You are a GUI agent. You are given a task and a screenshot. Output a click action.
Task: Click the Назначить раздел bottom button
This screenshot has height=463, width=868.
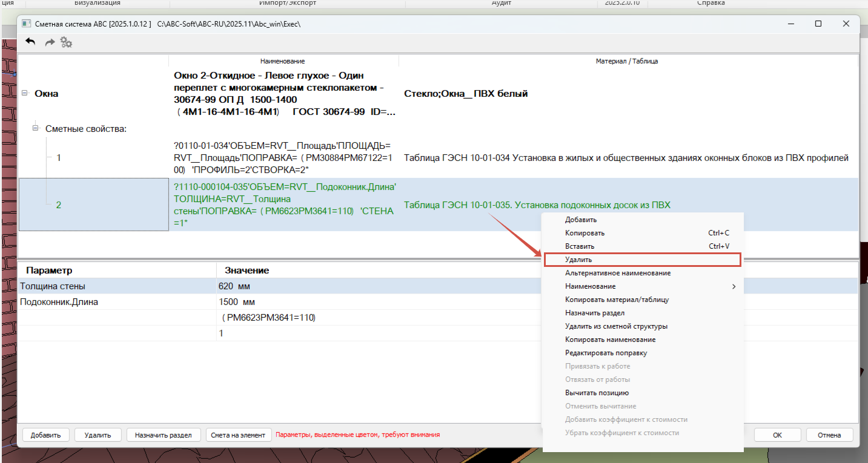pyautogui.click(x=164, y=435)
